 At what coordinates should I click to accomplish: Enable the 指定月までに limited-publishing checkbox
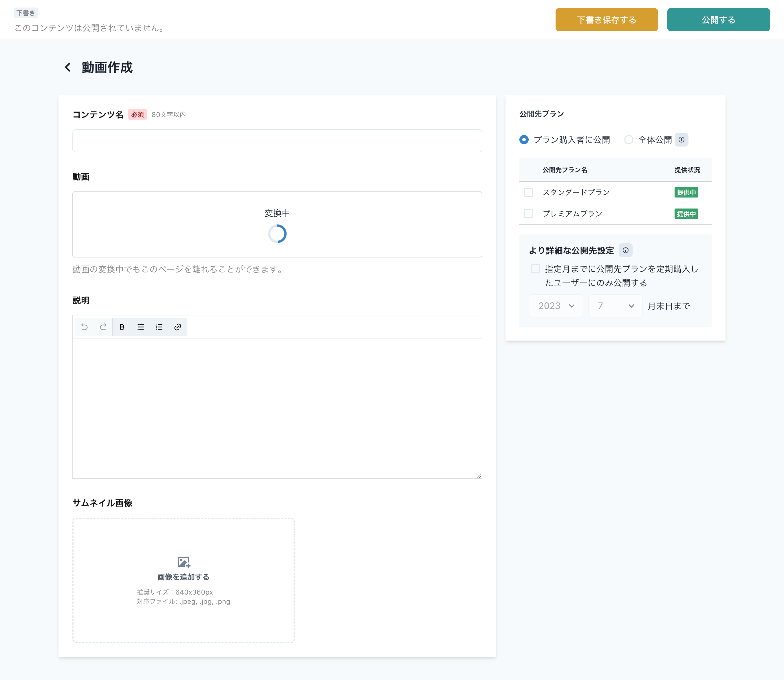[535, 269]
